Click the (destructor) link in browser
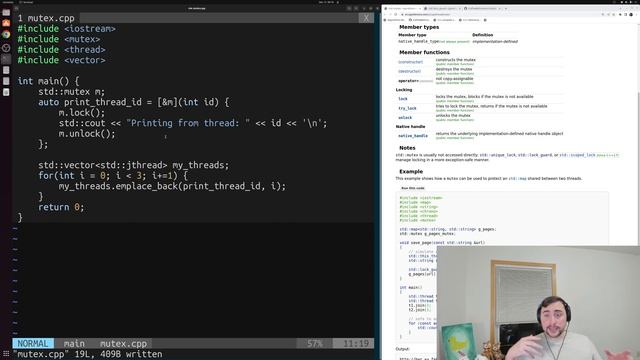Viewport: 640px width, 360px height. (x=409, y=71)
